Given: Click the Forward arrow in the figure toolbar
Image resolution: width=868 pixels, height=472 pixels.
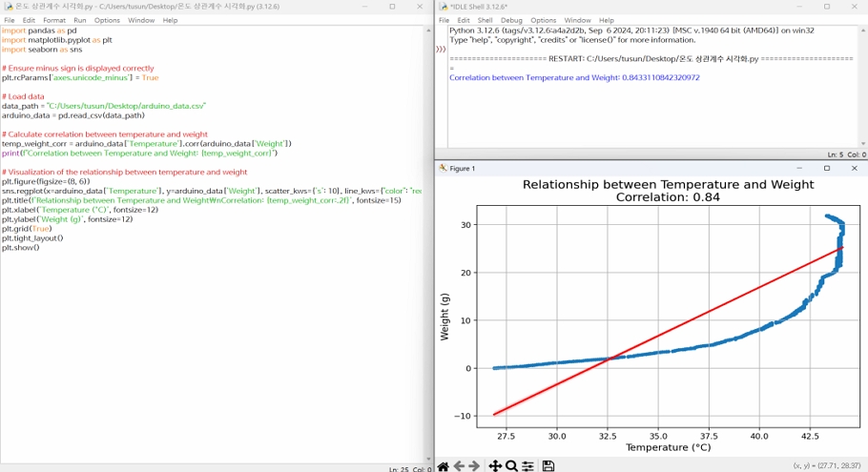Looking at the screenshot, I should 474,466.
